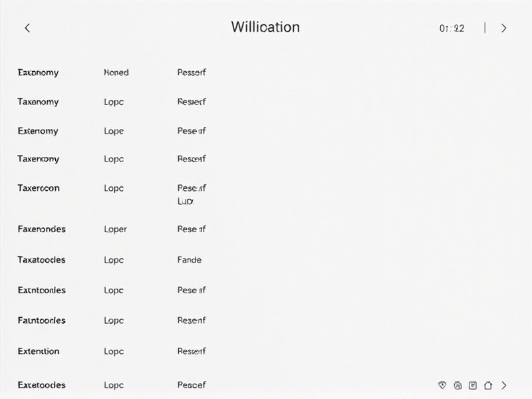Click the home icon at bottom right
Viewport: 532px width, 399px height.
[488, 385]
